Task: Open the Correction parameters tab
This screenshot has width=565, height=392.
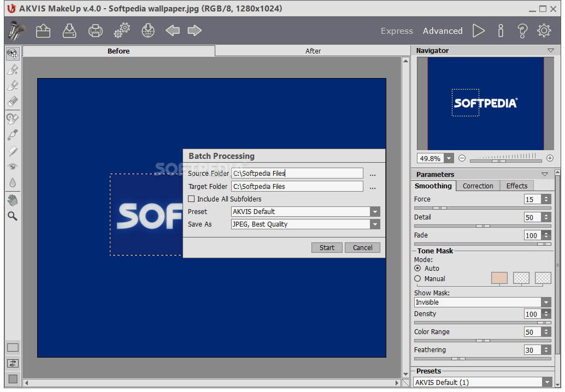Action: click(478, 186)
